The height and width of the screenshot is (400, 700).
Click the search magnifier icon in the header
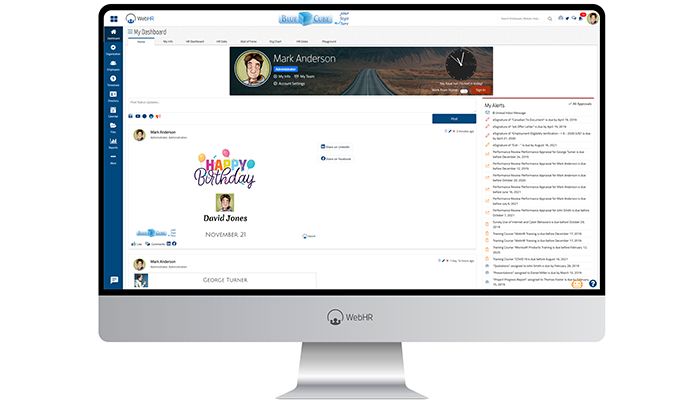pyautogui.click(x=550, y=19)
